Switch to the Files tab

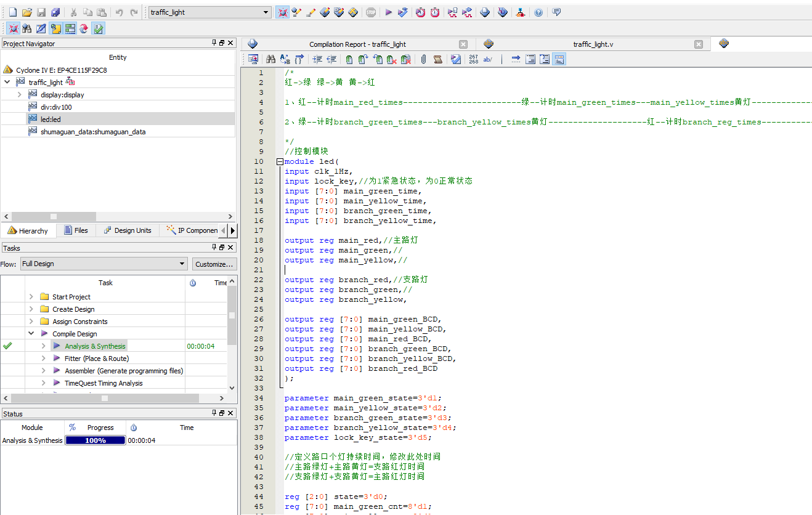[76, 230]
